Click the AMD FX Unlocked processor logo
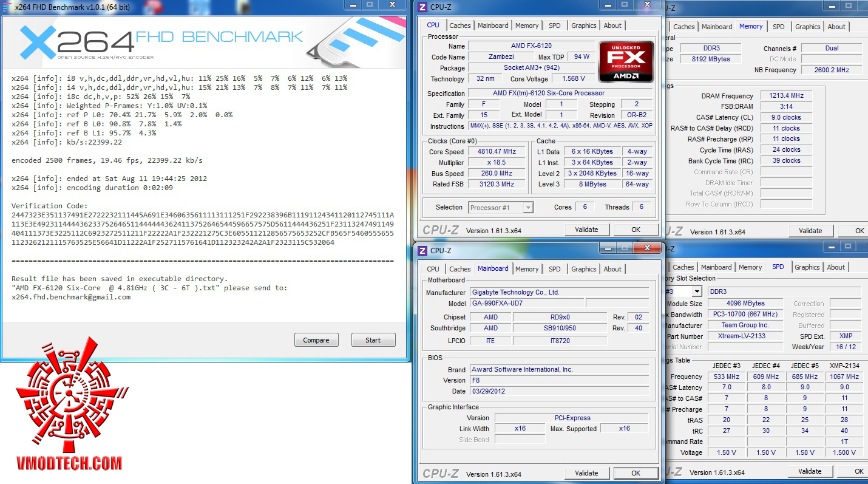Screen dimensions: 868x484 [626, 62]
